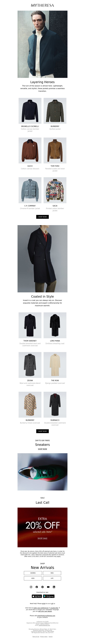Open the Instagram icon link
This screenshot has width=85, height=644.
[x=31, y=587]
